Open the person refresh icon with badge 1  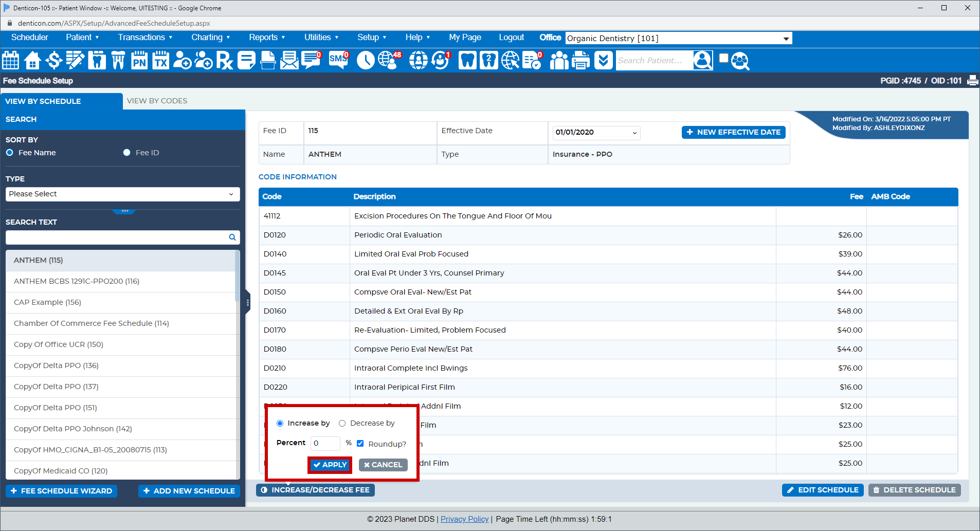click(x=441, y=60)
